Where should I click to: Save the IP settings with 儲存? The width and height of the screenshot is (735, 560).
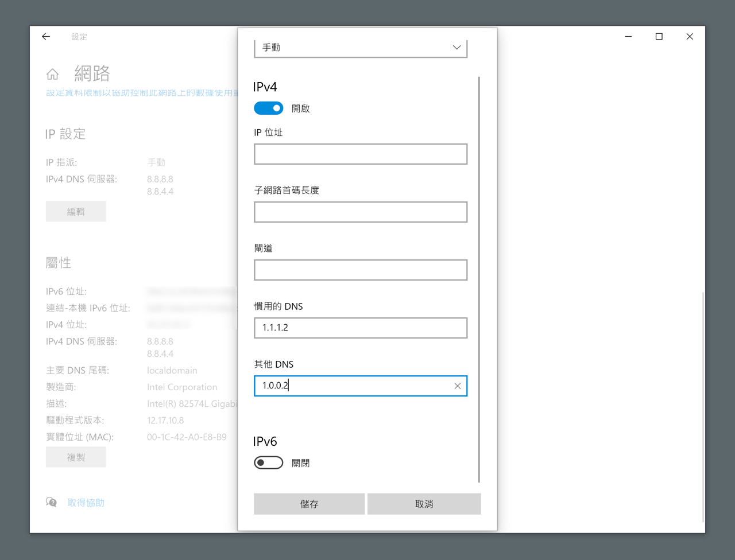coord(309,504)
